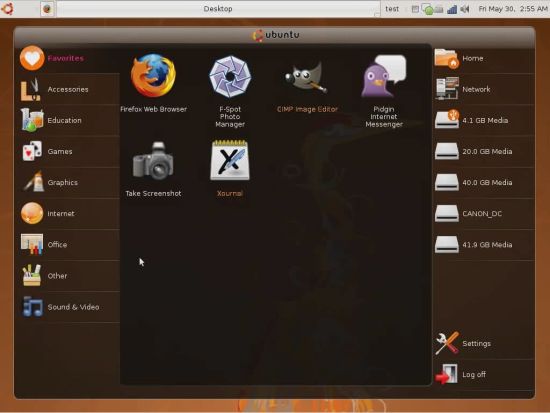Click '20.0 GB Media' label text

click(x=487, y=151)
